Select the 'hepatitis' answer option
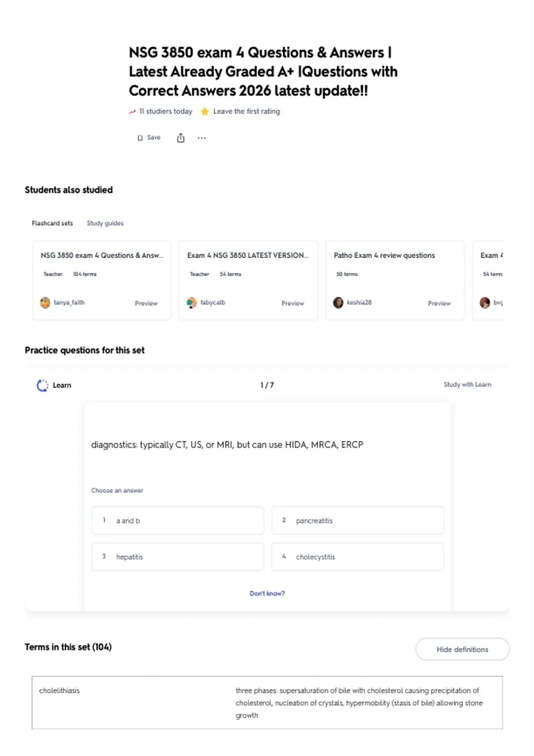The image size is (534, 756). pyautogui.click(x=178, y=556)
